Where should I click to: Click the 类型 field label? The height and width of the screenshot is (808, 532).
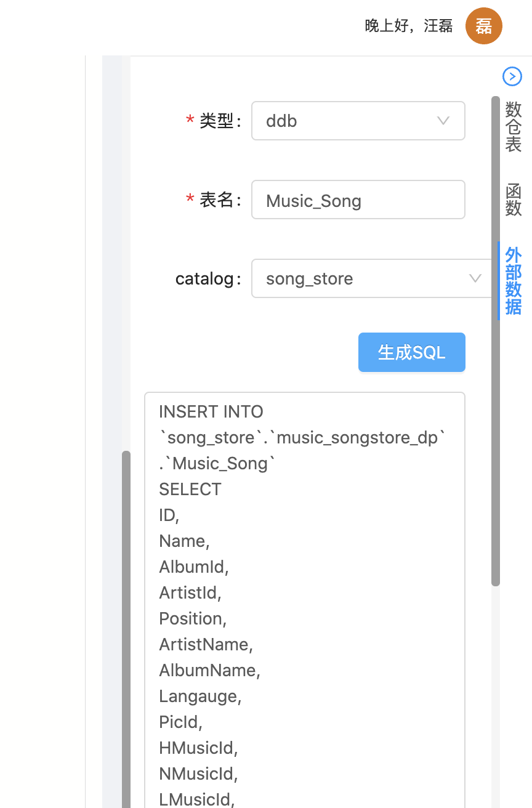[x=217, y=121]
